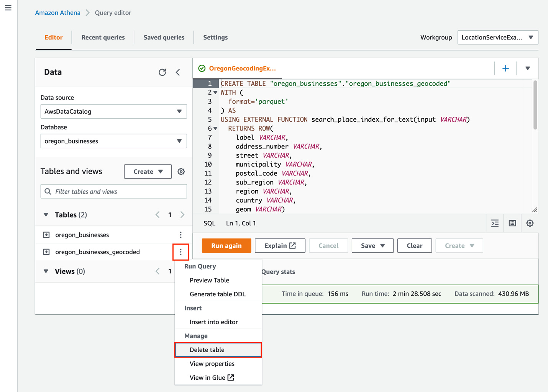Open the Save button dropdown arrow

[382, 245]
